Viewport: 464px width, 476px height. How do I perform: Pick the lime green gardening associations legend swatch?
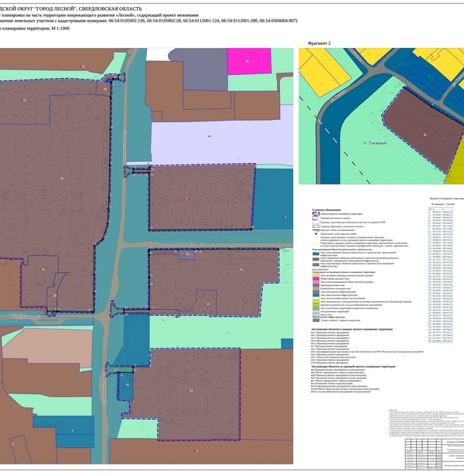(x=316, y=301)
